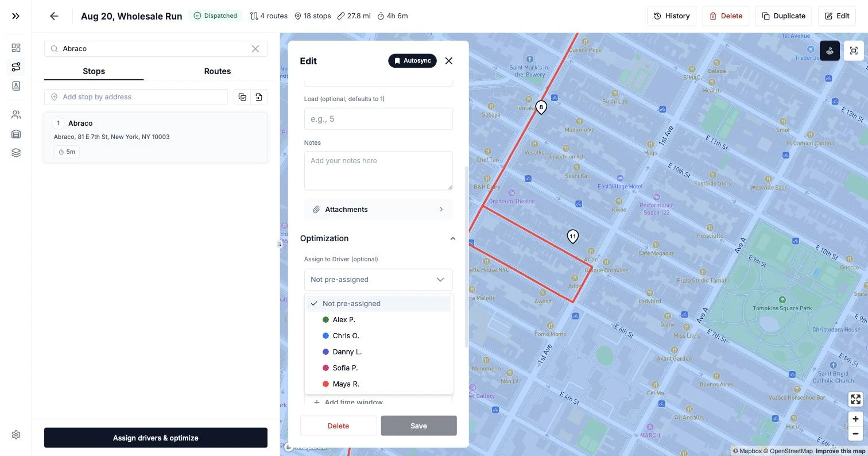Click Tompkins Square Park label

[782, 308]
